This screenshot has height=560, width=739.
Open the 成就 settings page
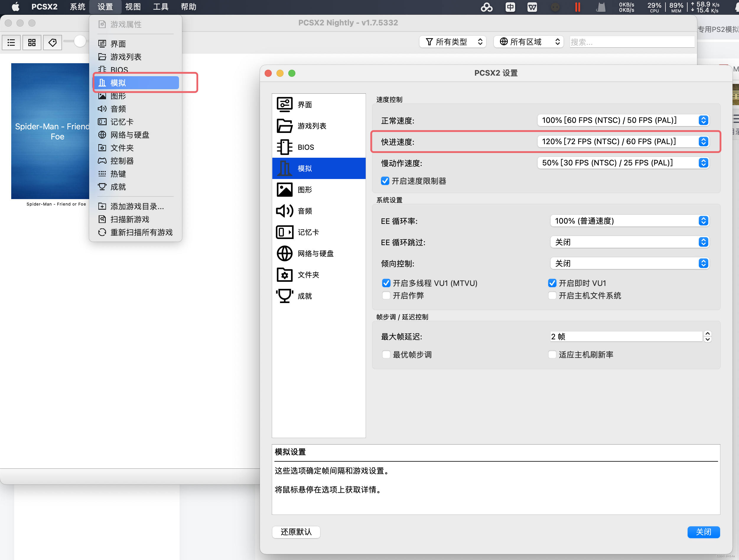(304, 296)
